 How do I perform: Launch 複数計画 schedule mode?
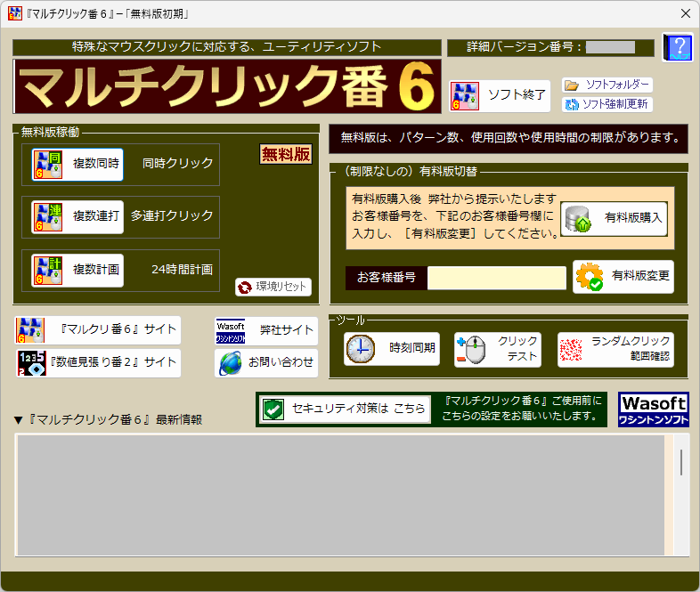click(77, 270)
